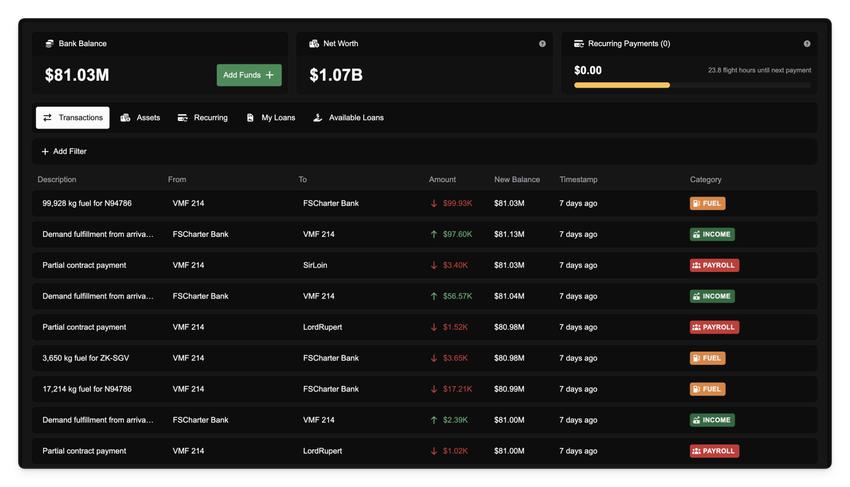The image size is (850, 487).
Task: Sort by the Timestamp column header
Action: (x=578, y=180)
